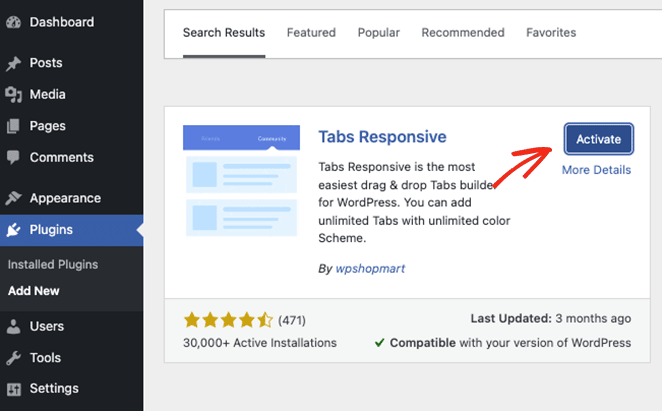The height and width of the screenshot is (411, 662).
Task: Select the Recommended tab
Action: (x=462, y=33)
